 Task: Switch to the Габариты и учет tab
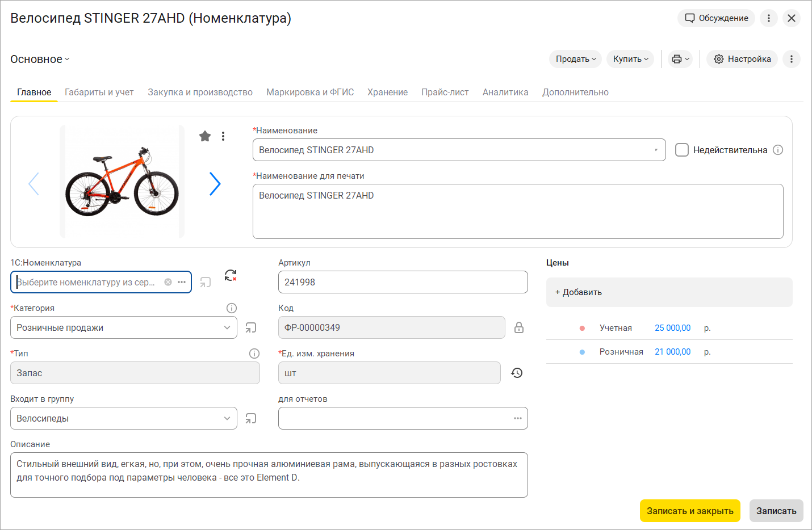(99, 92)
